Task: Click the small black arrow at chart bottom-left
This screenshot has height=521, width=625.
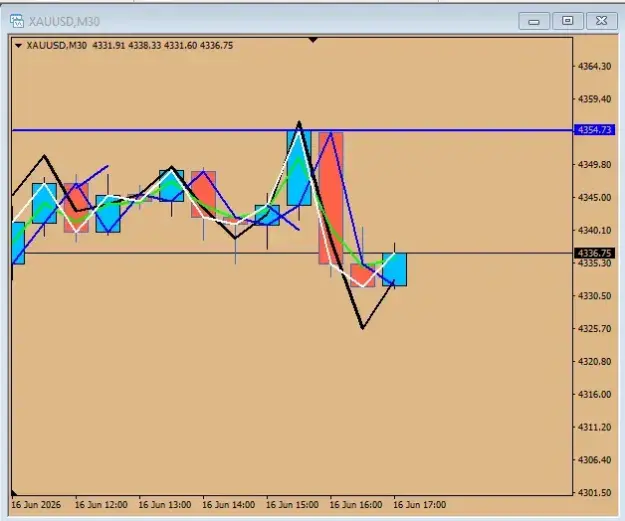Action: pos(15,493)
